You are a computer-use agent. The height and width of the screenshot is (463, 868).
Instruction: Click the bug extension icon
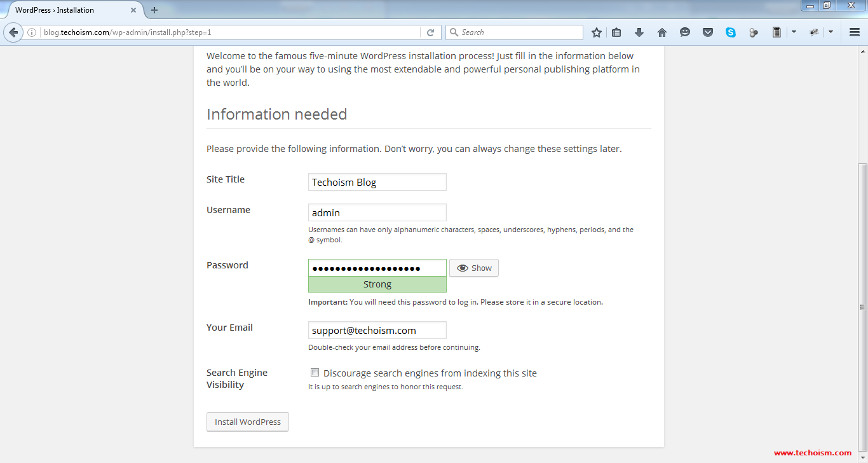coord(814,32)
